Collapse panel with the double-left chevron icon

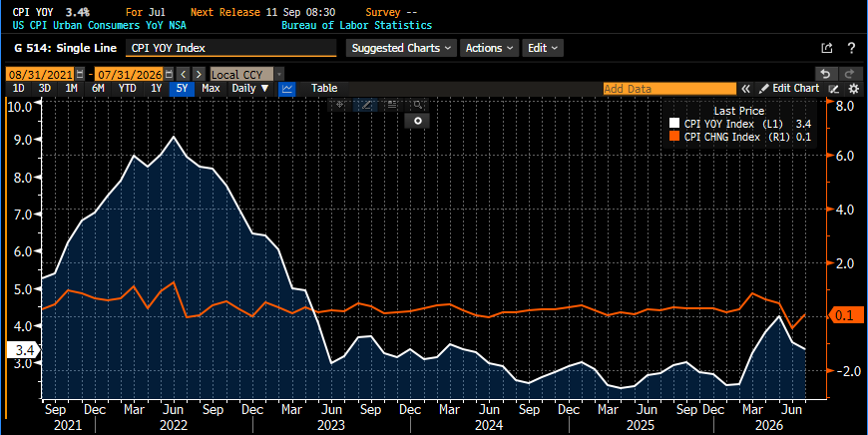(x=745, y=89)
